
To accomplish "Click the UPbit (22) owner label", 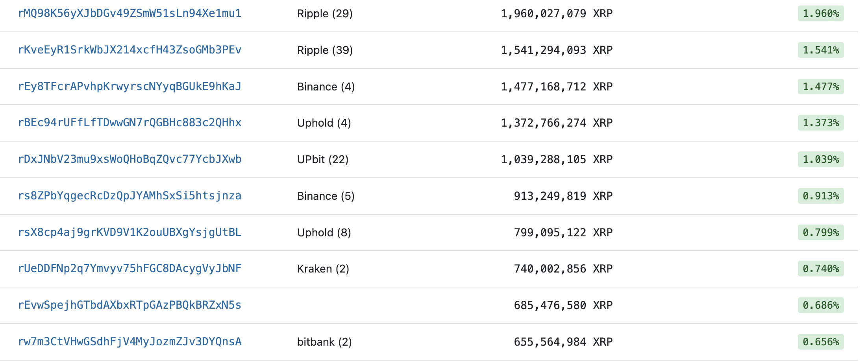I will (323, 160).
